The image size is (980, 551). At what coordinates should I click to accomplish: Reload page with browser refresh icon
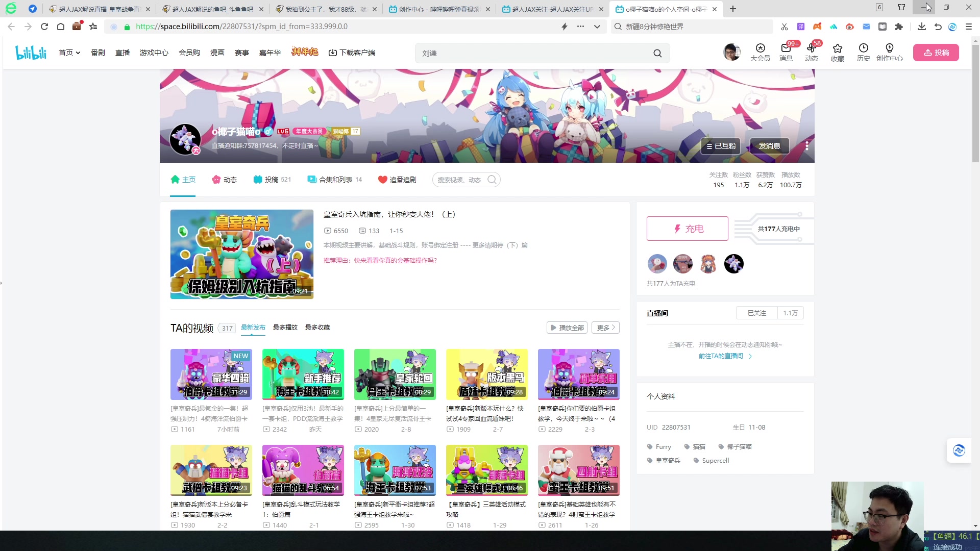coord(44,27)
